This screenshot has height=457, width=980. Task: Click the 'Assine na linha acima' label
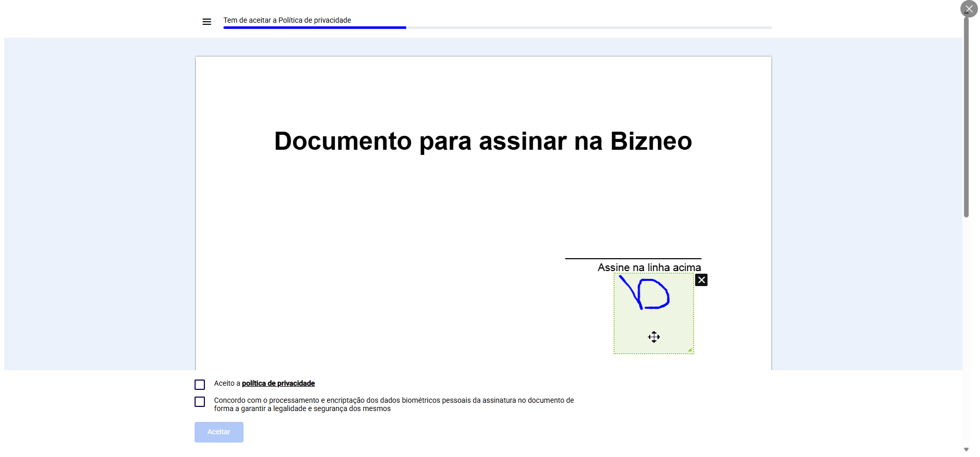[x=649, y=267]
